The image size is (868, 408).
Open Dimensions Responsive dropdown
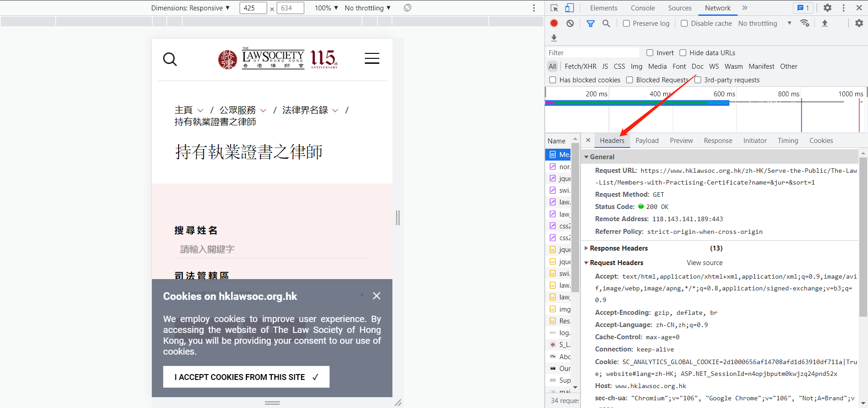click(190, 8)
